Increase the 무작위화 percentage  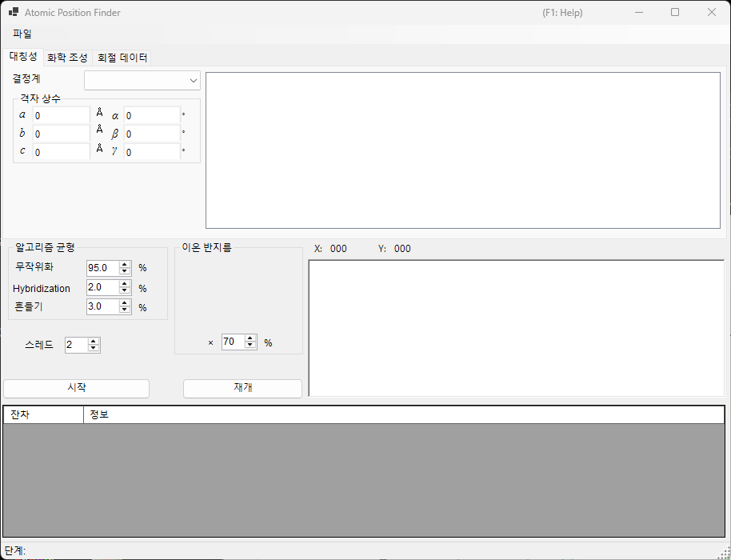[125, 264]
